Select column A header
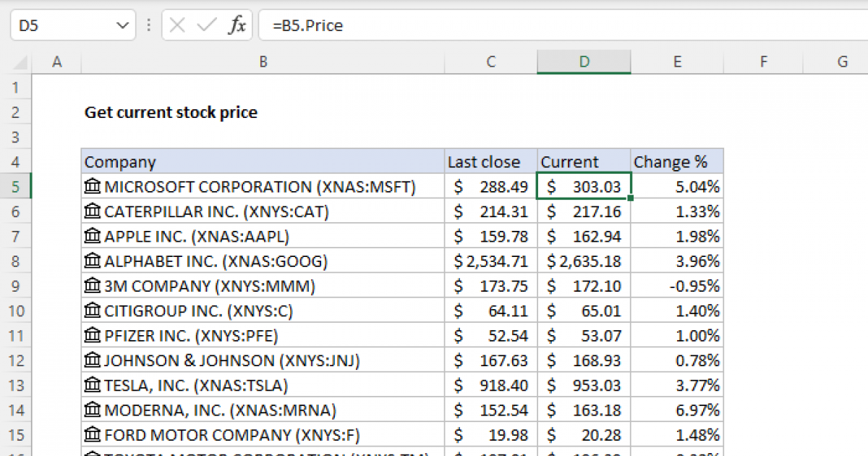This screenshot has height=456, width=868. (x=56, y=62)
